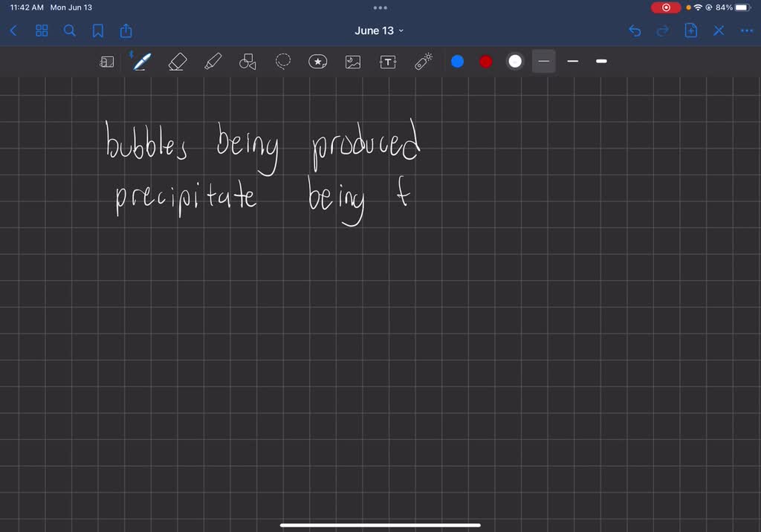Select the Highlighter tool

click(x=213, y=62)
